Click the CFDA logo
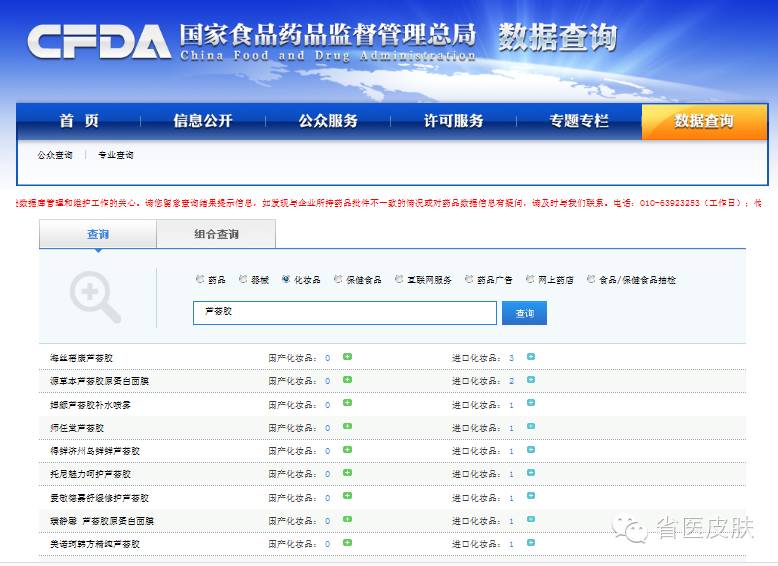 coord(98,41)
